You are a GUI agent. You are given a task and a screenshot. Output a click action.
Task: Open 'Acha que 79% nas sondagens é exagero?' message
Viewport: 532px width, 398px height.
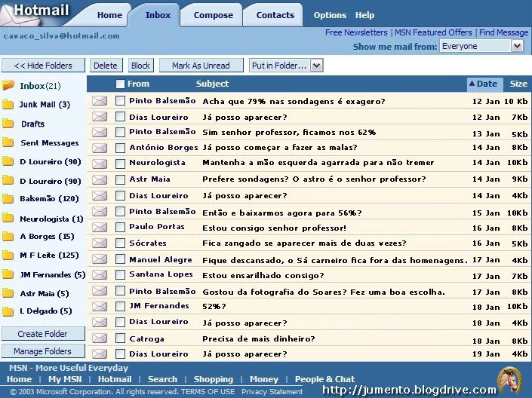pos(294,101)
